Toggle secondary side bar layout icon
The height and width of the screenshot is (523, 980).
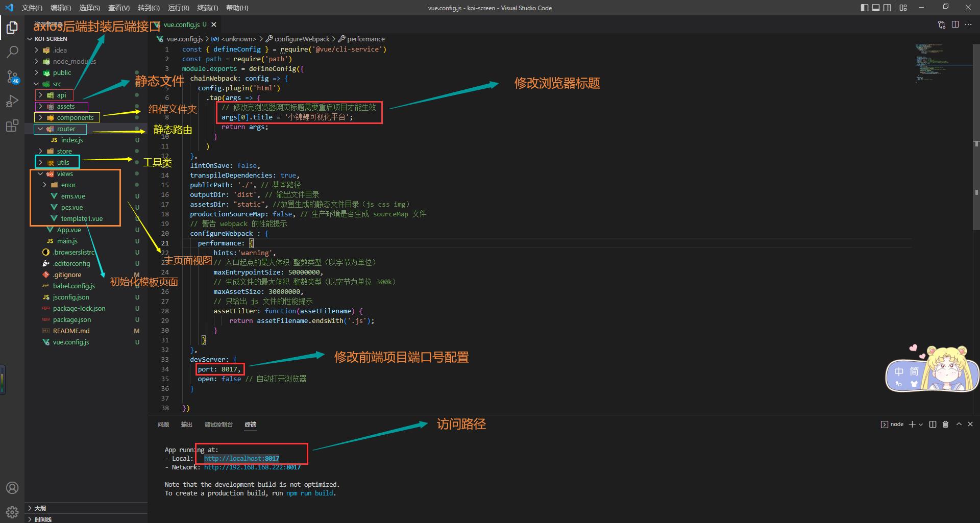[x=888, y=8]
